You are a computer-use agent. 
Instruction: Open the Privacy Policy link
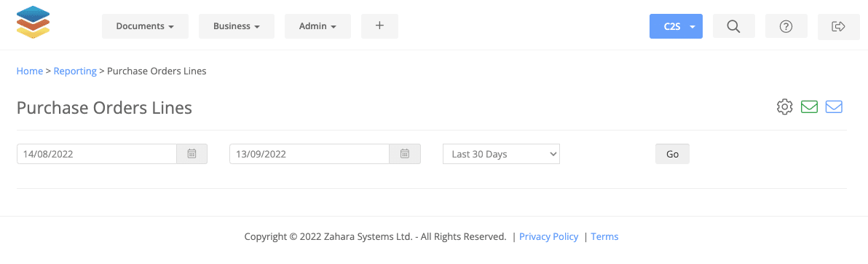548,237
